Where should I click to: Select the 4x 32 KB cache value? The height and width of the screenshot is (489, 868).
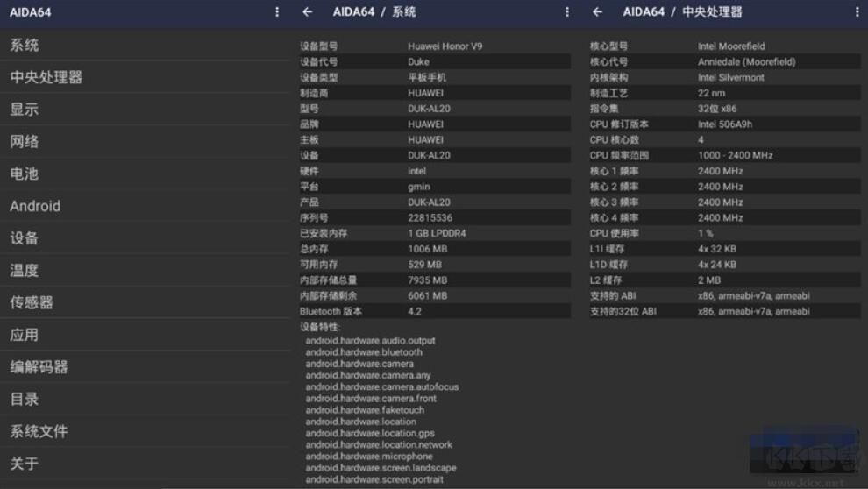point(717,249)
